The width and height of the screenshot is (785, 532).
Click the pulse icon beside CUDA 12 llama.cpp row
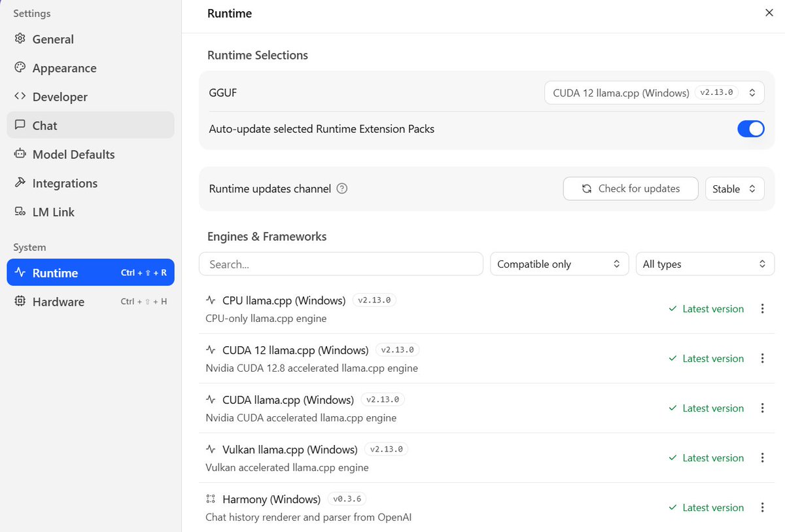coord(211,350)
